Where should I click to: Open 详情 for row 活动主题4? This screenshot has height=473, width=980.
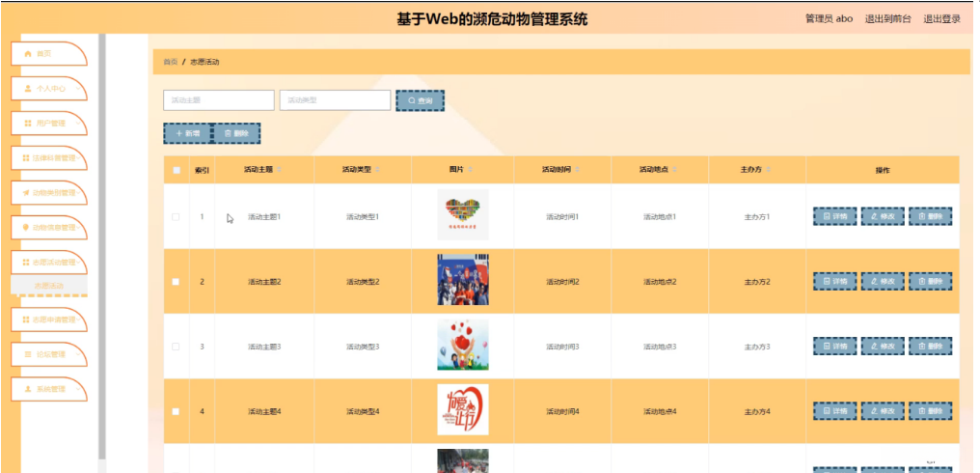click(x=835, y=411)
